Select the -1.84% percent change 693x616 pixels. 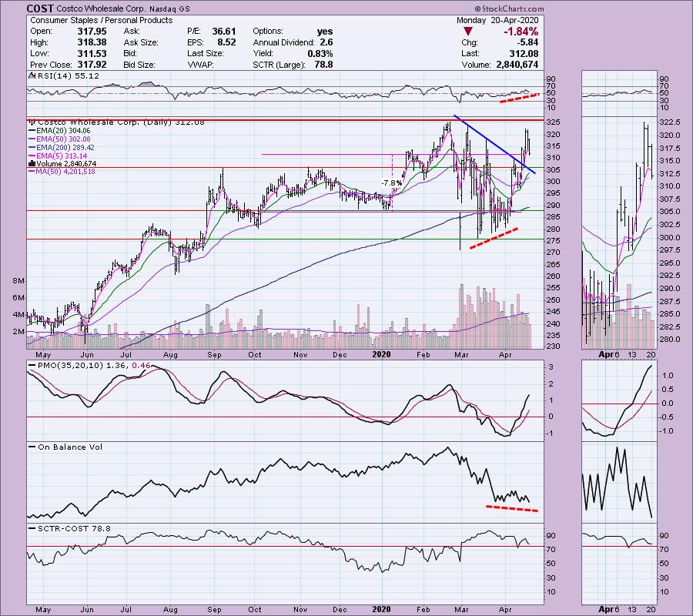click(x=521, y=32)
